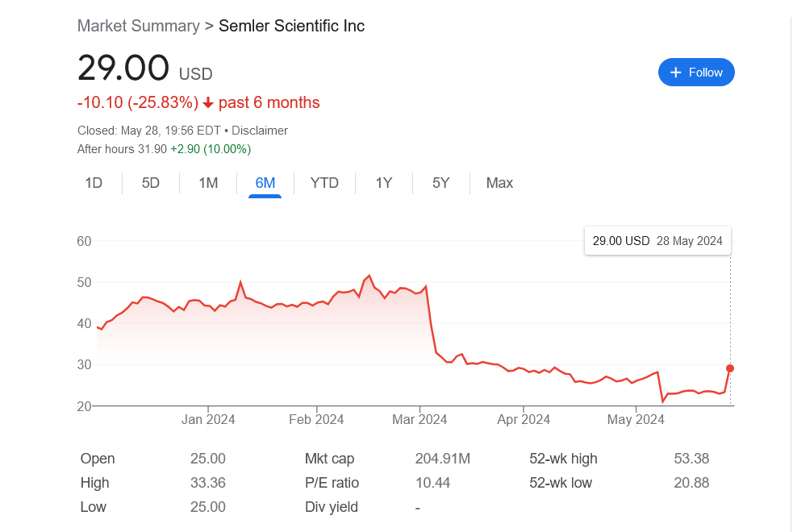Switch to the 5Y chart range
793x532 pixels.
point(440,183)
